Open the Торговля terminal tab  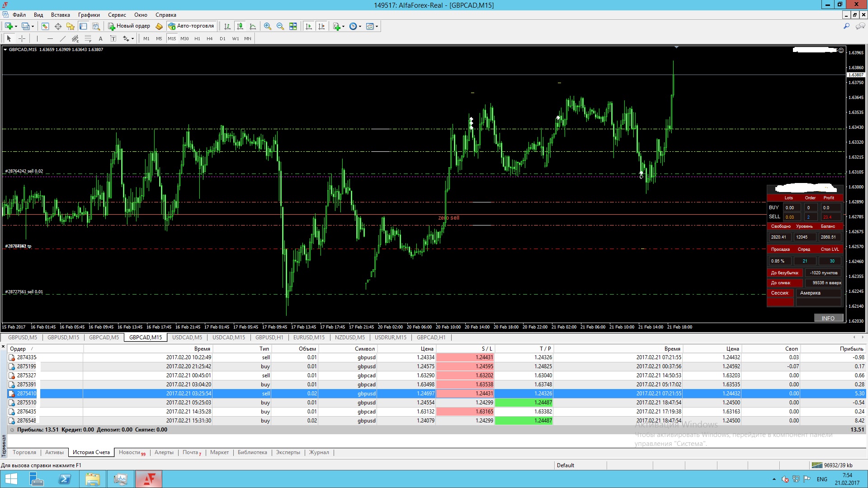[24, 452]
